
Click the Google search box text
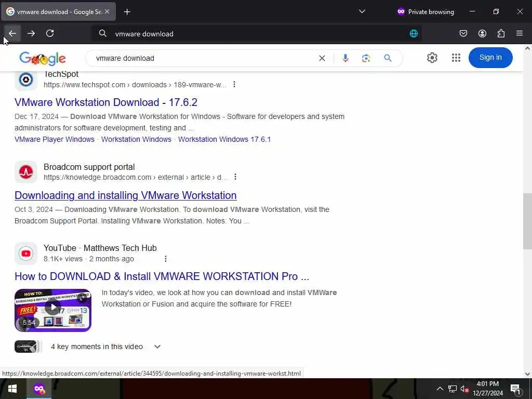point(125,58)
